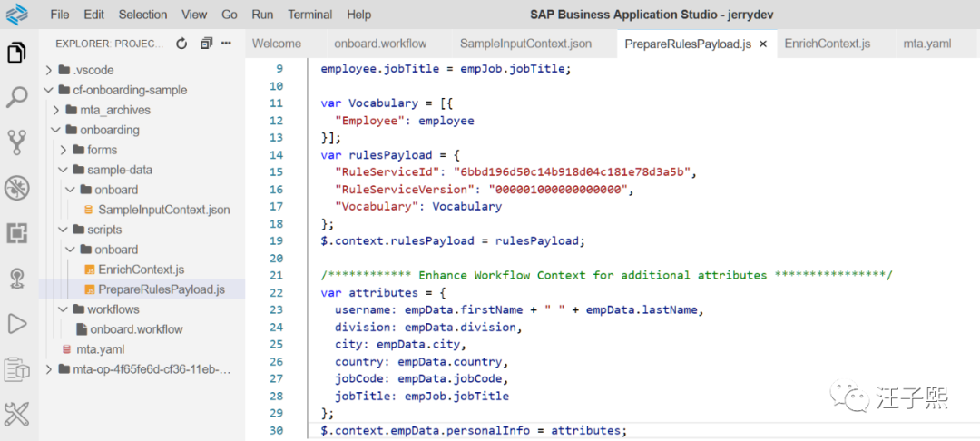Screen dimensions: 980x441
Task: Open the Extensions view icon
Action: (x=16, y=233)
